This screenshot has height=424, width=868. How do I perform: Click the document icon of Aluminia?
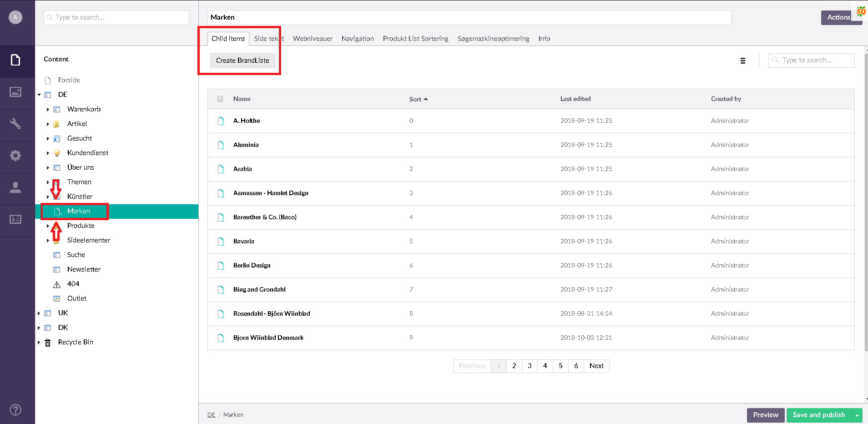221,145
